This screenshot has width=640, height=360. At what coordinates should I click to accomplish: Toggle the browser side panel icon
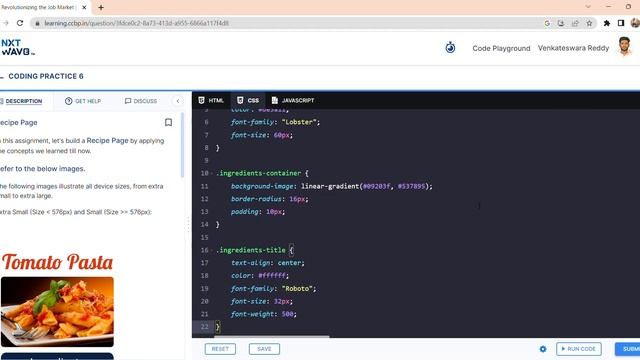coord(621,23)
